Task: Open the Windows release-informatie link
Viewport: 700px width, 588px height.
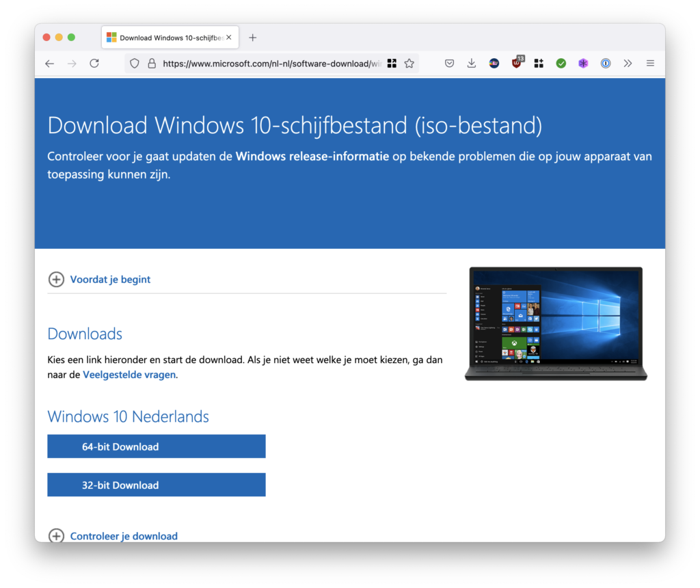Action: [312, 157]
